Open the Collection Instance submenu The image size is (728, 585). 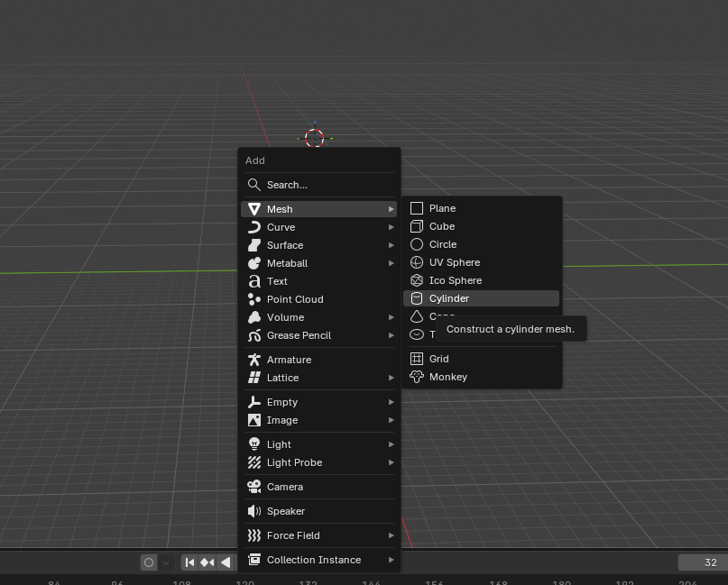tap(319, 560)
